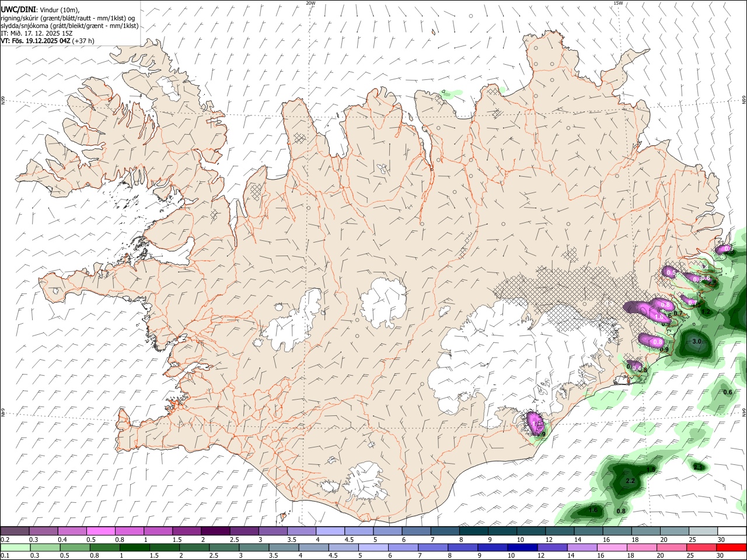The image size is (747, 560).
Task: Click the '0.2' label in the snow legend
Action: coord(5,540)
